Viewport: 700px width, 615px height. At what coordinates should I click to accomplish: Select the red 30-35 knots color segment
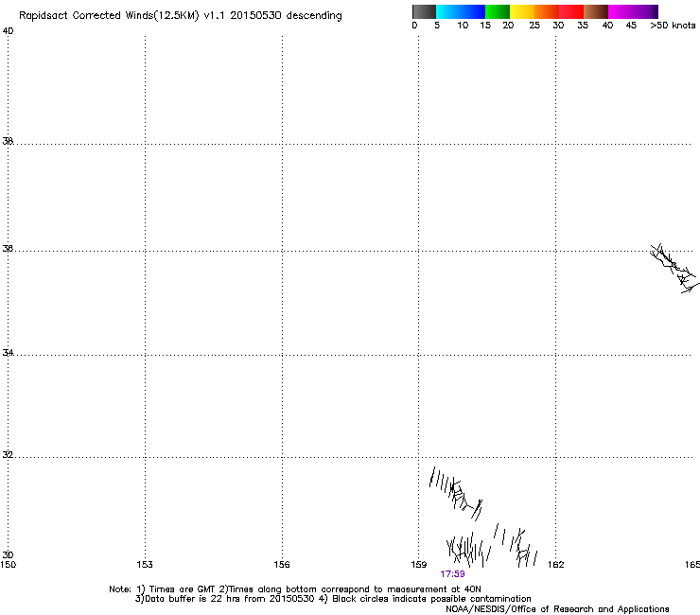coord(571,11)
